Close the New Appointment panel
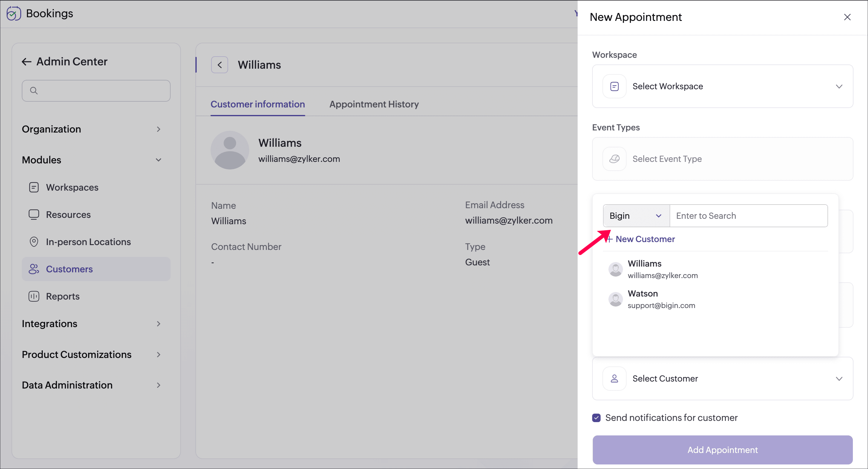Image resolution: width=868 pixels, height=469 pixels. (x=847, y=17)
